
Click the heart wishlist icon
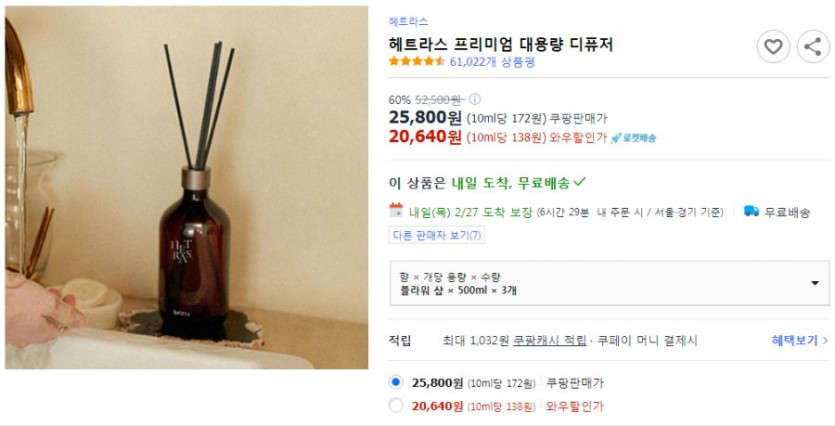coord(773,47)
